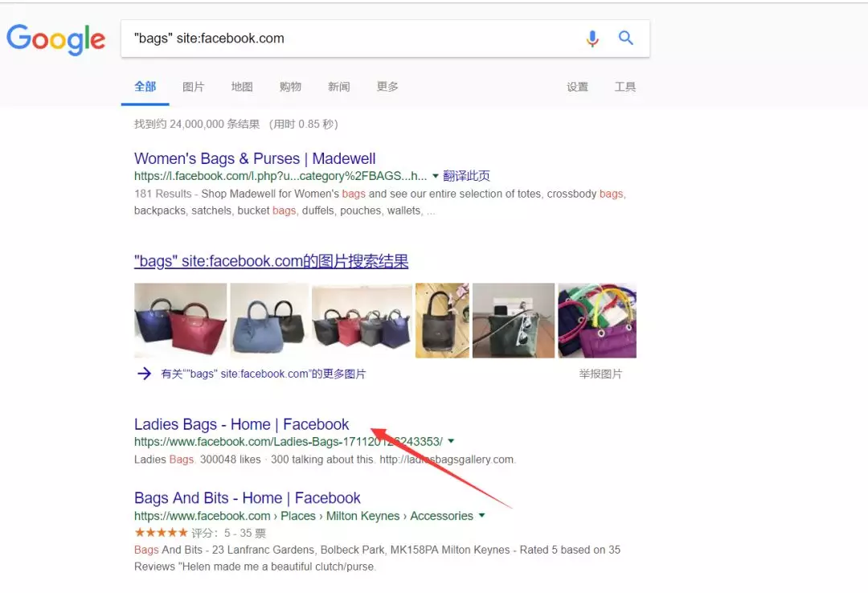Select the 全部 tab

click(x=145, y=86)
